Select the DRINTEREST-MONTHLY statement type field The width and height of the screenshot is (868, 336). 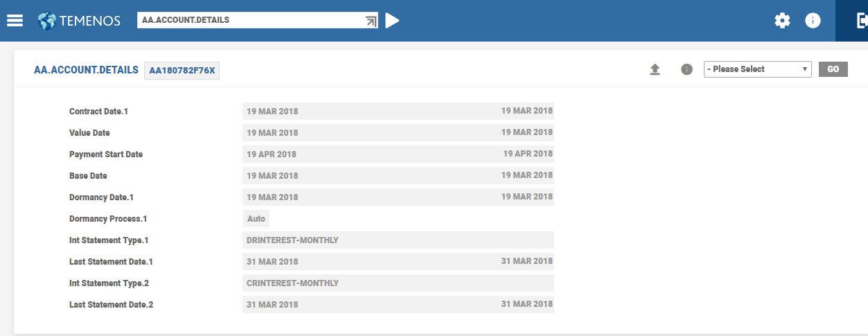[x=398, y=240]
